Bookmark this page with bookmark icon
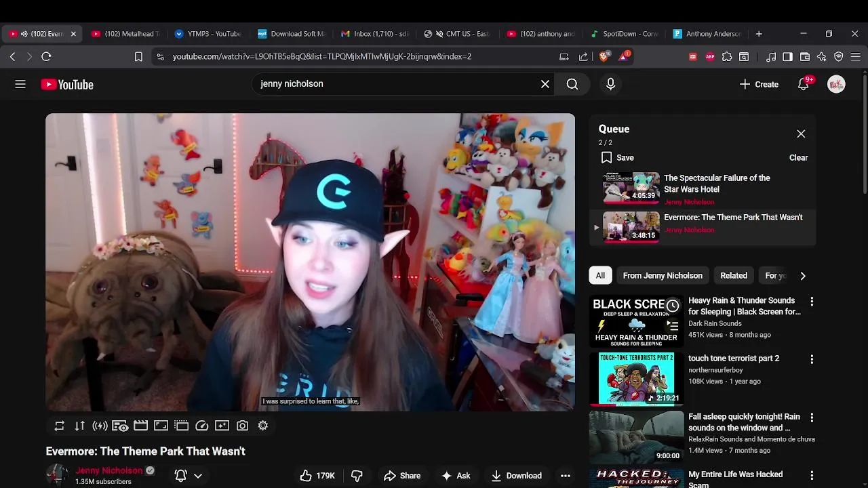The image size is (868, 488). (138, 57)
